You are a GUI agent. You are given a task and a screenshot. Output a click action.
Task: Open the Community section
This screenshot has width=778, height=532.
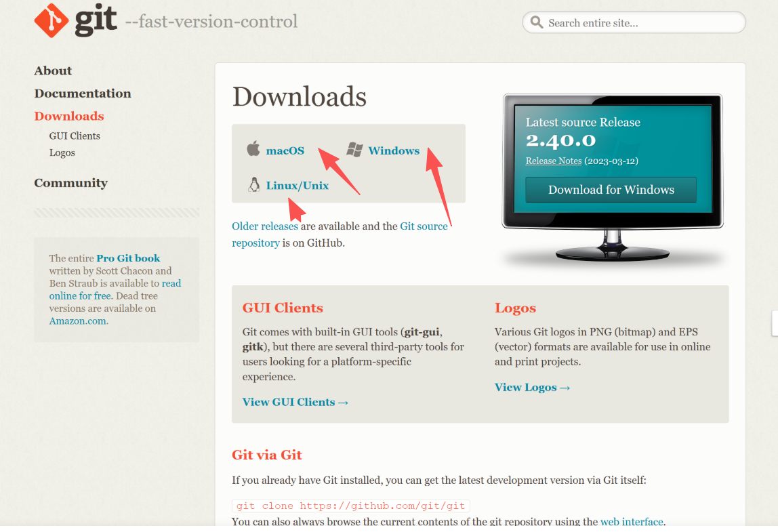[71, 183]
